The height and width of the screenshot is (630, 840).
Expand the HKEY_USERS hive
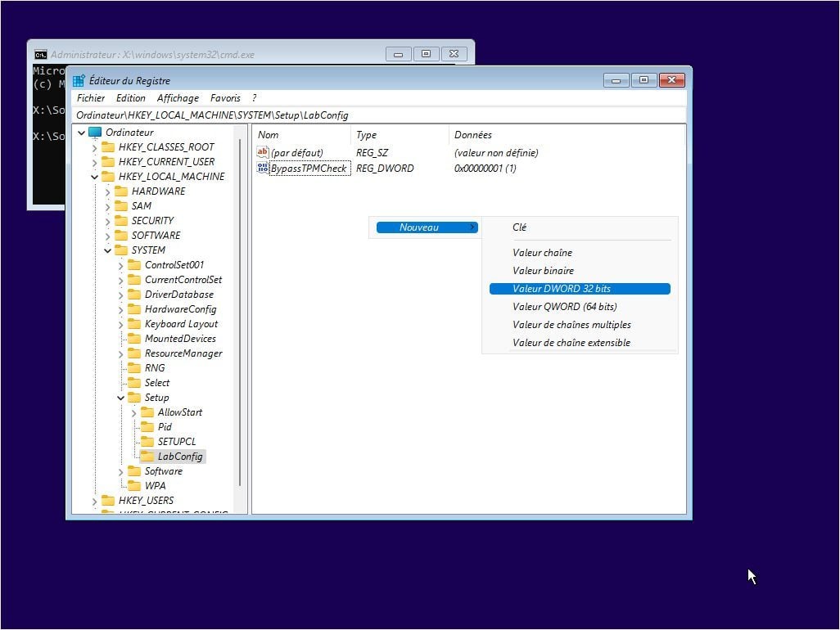(x=95, y=501)
